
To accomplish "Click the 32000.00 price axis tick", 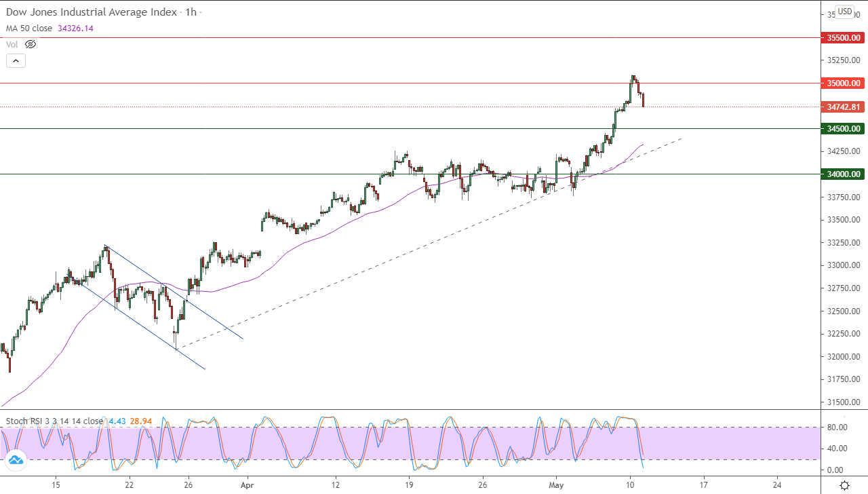I will point(844,357).
